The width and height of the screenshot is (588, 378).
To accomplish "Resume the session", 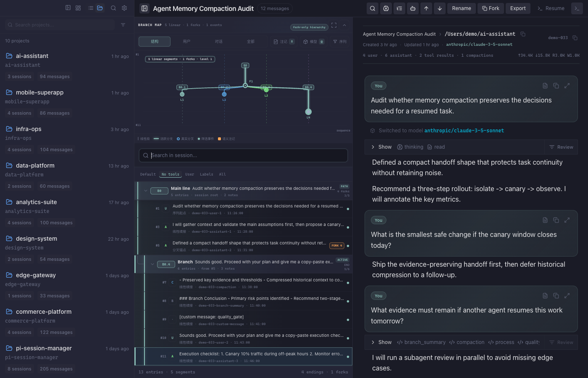I will 551,8.
